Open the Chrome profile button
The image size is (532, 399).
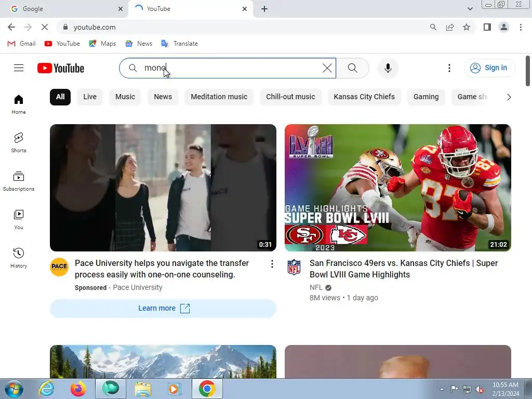tap(504, 27)
